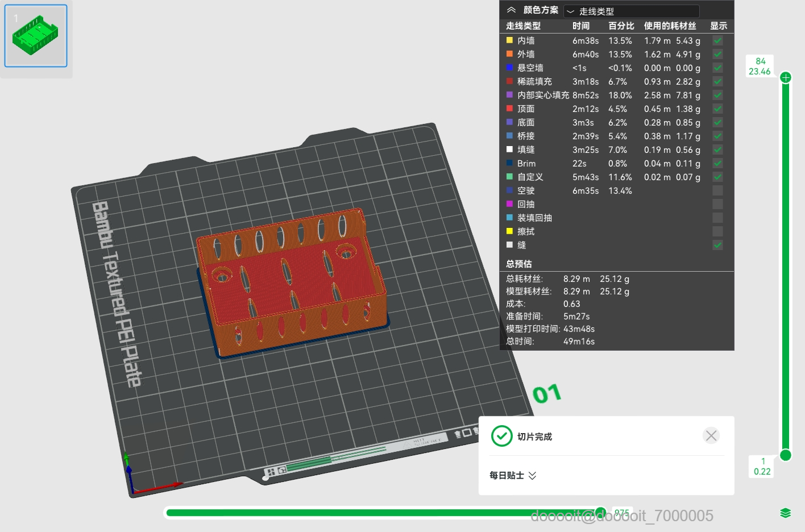Collapse the panel using the double-chevron icon
Image resolution: width=805 pixels, height=532 pixels.
[x=511, y=10]
